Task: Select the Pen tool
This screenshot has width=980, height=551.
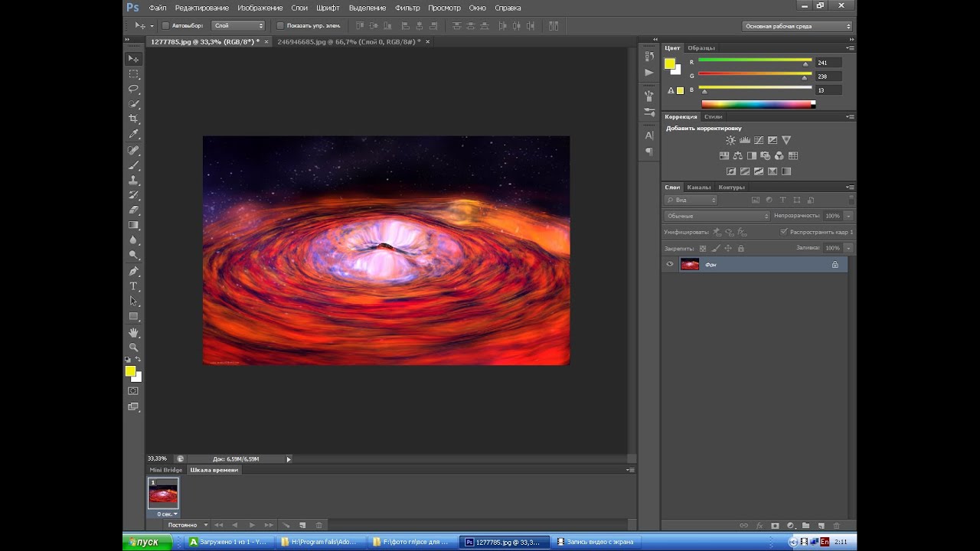Action: [134, 271]
